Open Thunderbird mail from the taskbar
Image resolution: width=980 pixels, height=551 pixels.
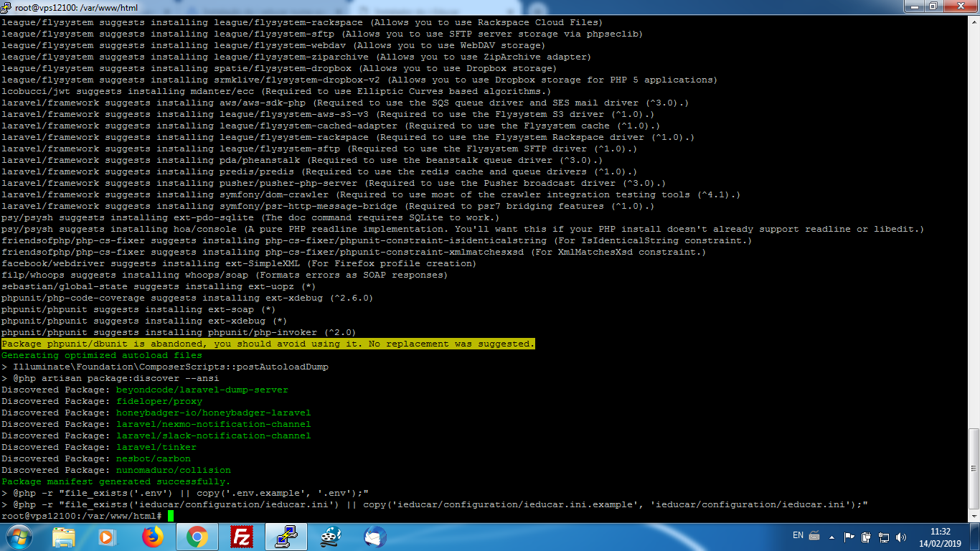point(374,537)
